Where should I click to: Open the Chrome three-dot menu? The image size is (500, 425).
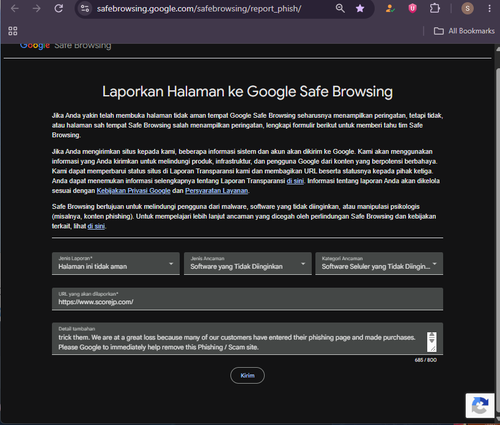[489, 8]
